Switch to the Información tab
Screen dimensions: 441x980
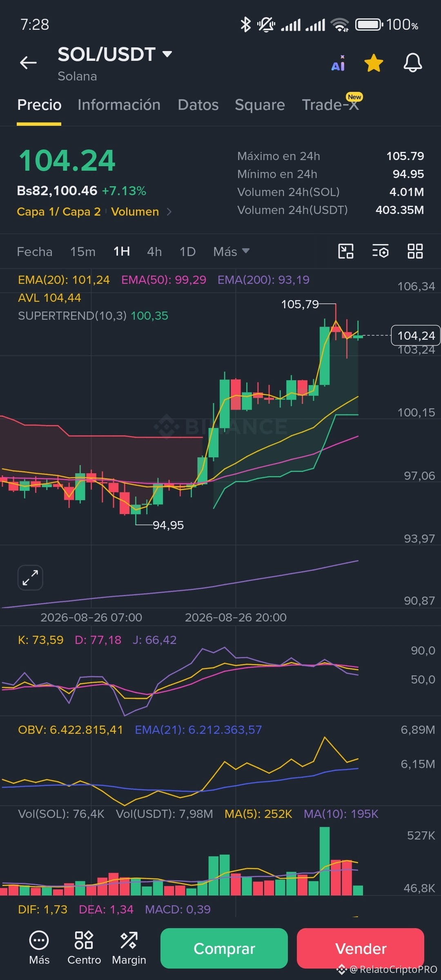(x=119, y=105)
